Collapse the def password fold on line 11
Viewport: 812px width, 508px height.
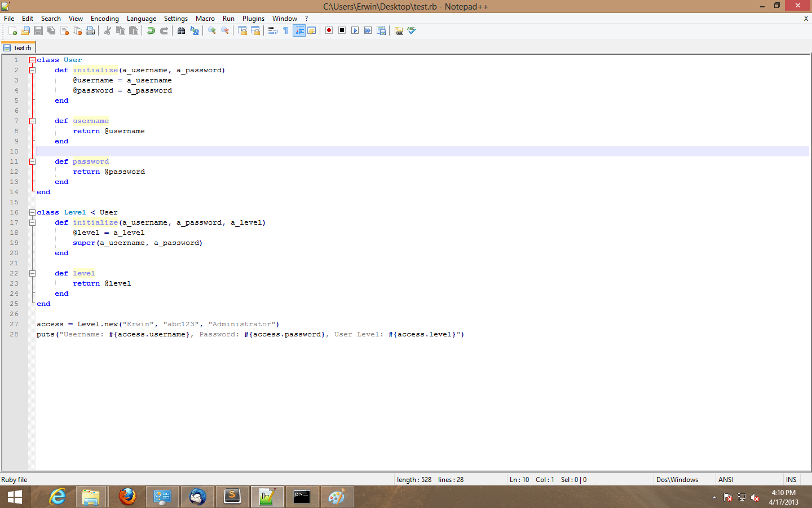[x=32, y=161]
